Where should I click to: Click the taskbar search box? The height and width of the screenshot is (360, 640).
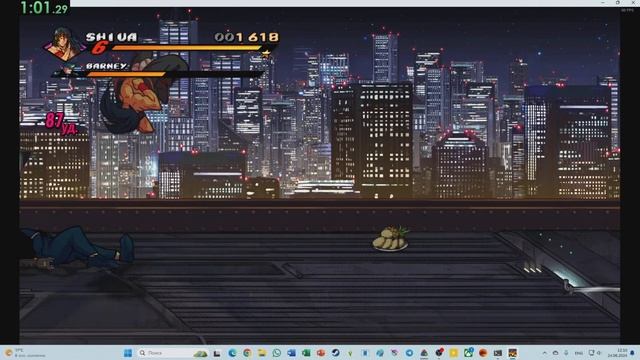click(x=172, y=353)
